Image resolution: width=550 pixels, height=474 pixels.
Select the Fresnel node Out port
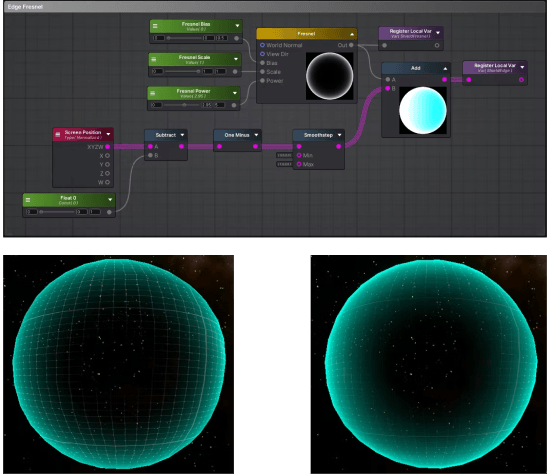(351, 45)
